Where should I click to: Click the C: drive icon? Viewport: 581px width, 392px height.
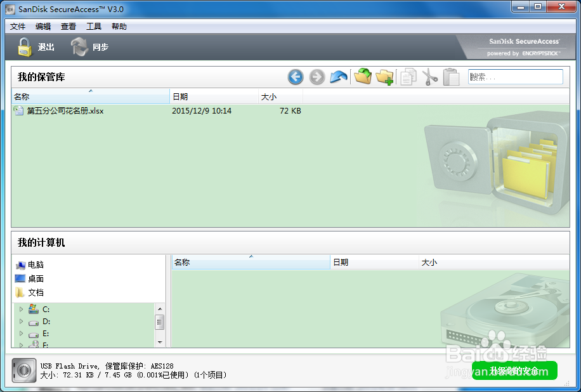pyautogui.click(x=34, y=309)
